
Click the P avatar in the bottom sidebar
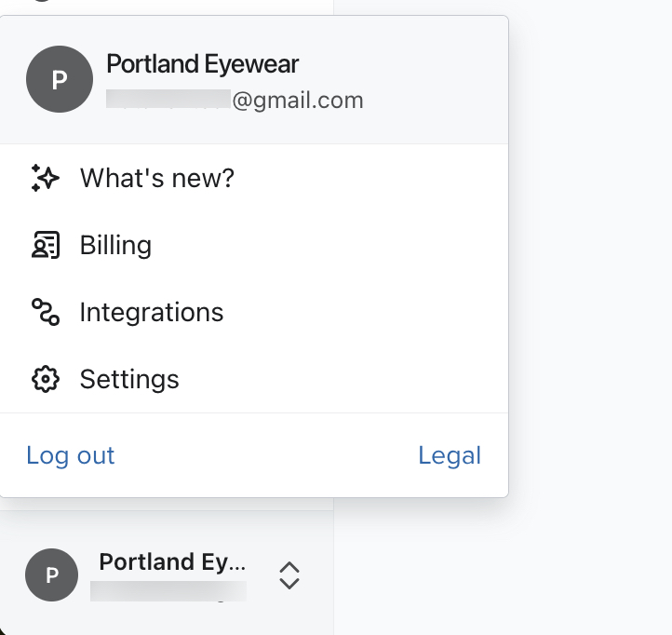[52, 575]
